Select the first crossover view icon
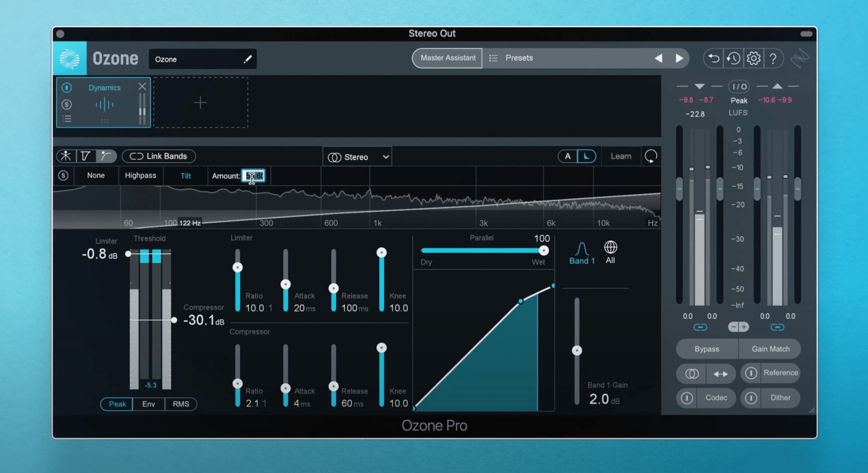The height and width of the screenshot is (473, 868). (66, 156)
